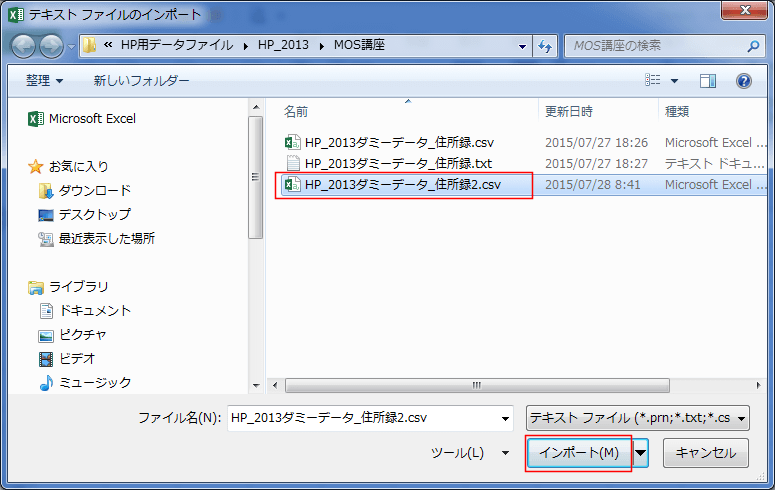The image size is (775, 490).
Task: Click down arrow of navigation pane scrollbar
Action: coord(256,386)
